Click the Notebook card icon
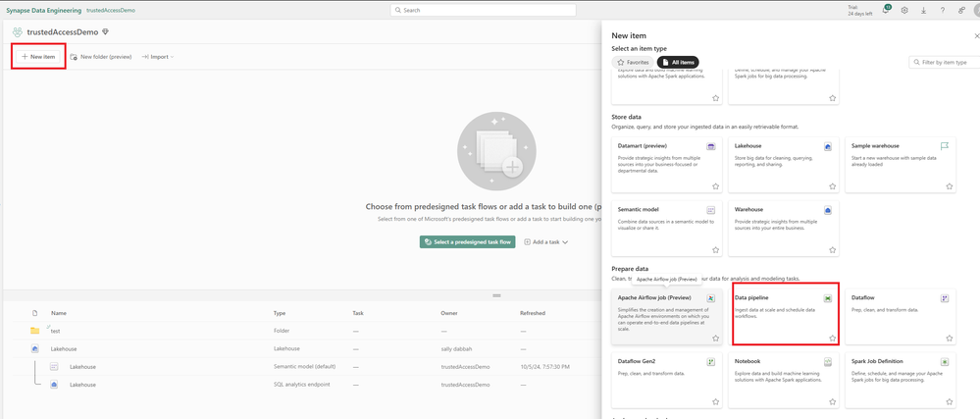The image size is (980, 419). [828, 361]
